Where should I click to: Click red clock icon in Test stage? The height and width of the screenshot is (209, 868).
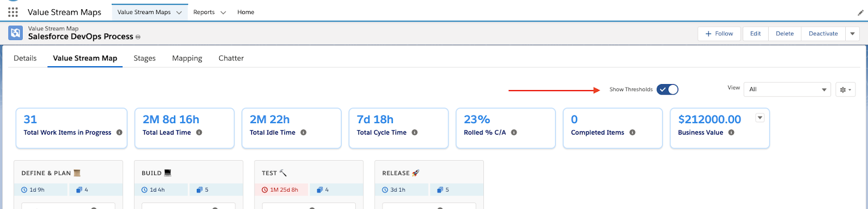click(265, 190)
